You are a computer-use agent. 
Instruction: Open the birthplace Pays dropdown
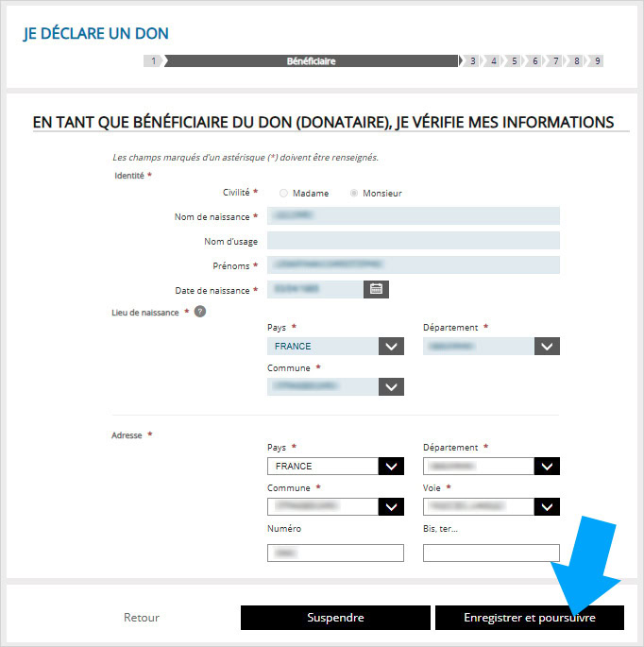335,346
